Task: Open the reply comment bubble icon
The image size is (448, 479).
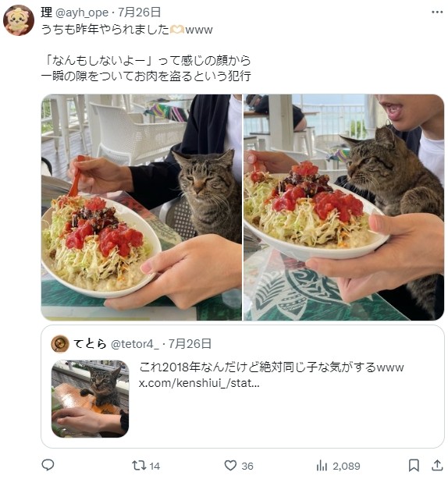Action: [x=48, y=465]
